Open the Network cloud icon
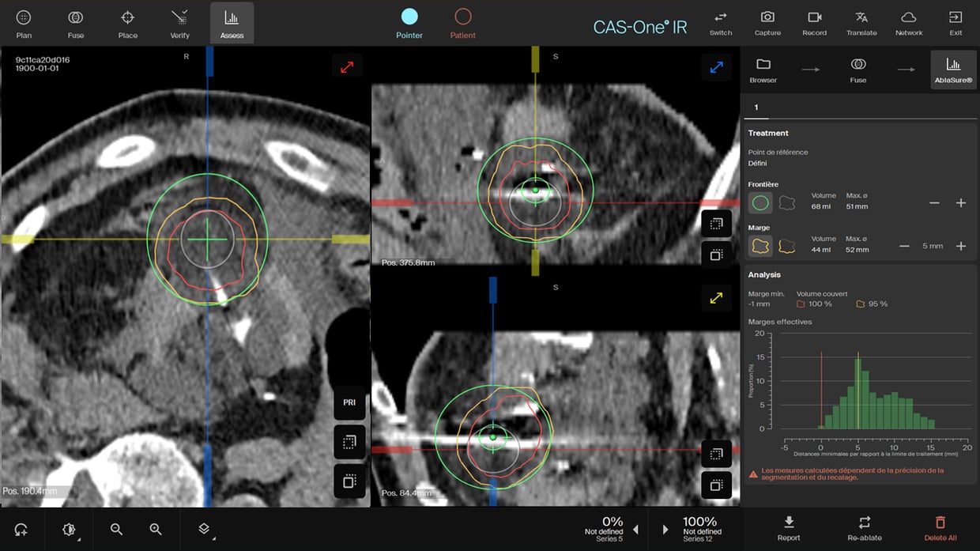The width and height of the screenshot is (980, 551). coord(909,22)
